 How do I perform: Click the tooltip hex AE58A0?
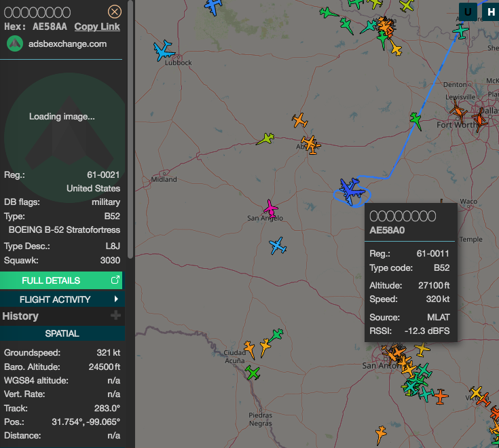(x=387, y=230)
